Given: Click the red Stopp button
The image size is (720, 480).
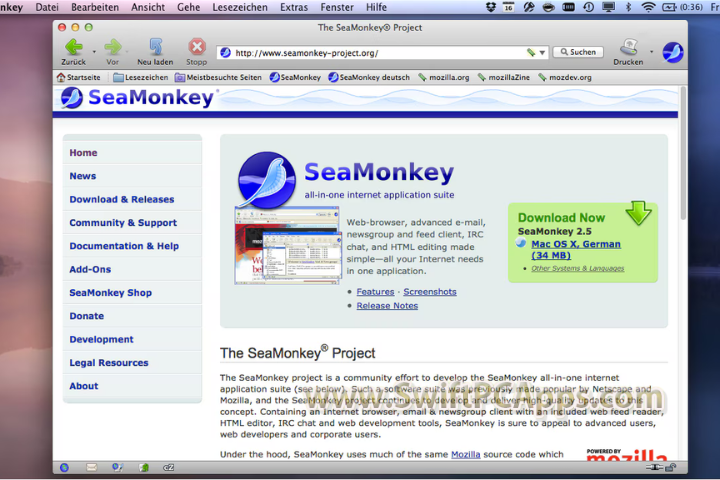Looking at the screenshot, I should click(197, 46).
